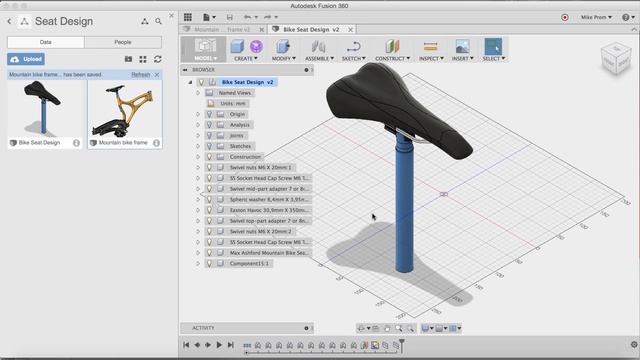Collapse the Bike Seat Design v2 root

click(x=190, y=82)
